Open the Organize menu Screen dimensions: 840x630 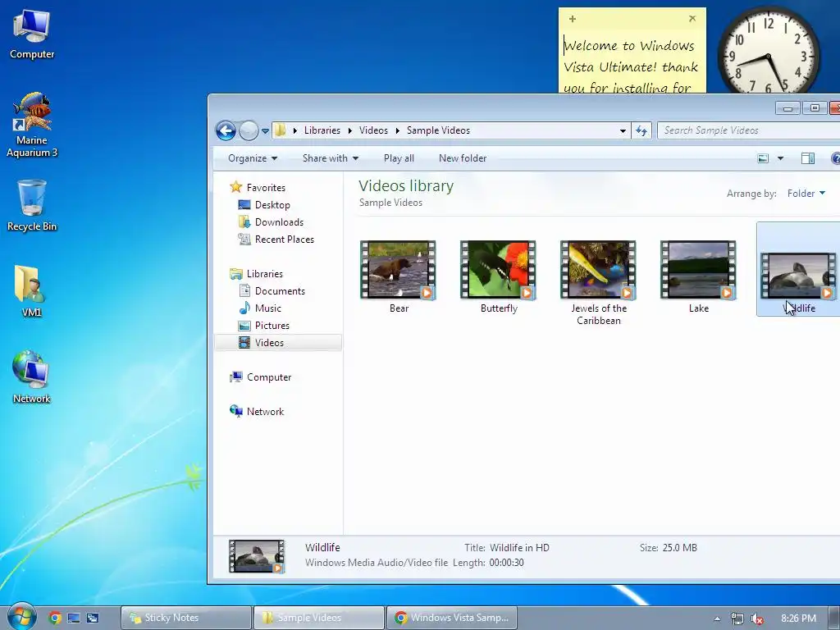click(x=253, y=158)
